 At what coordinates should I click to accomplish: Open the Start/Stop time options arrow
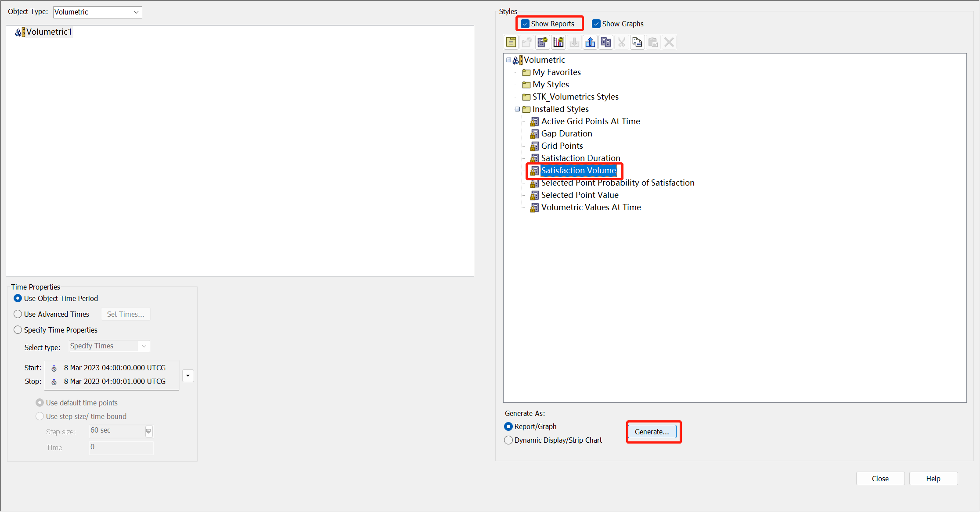[x=188, y=376]
